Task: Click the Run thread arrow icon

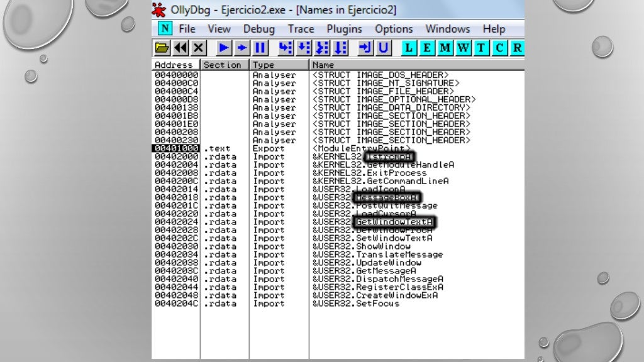Action: point(242,48)
